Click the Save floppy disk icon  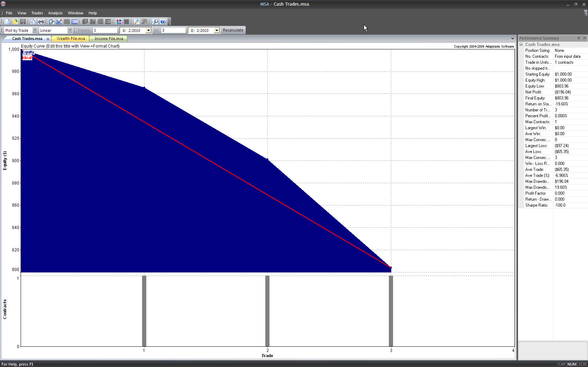click(x=23, y=22)
